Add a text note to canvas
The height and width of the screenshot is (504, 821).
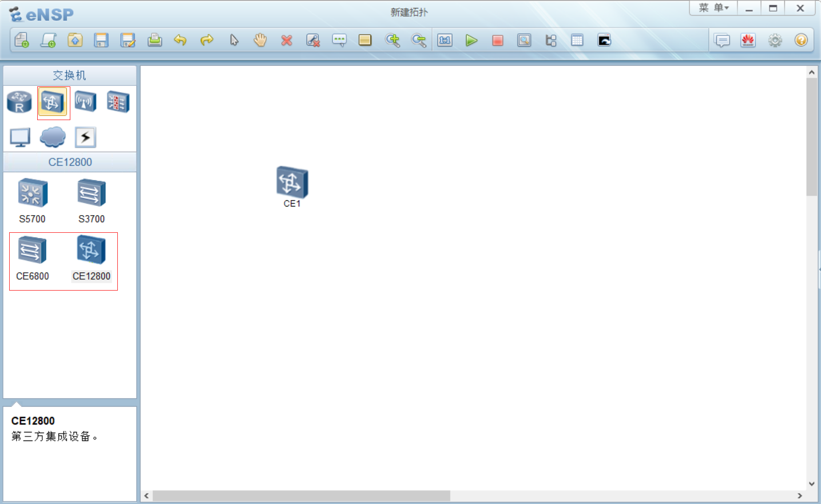339,40
